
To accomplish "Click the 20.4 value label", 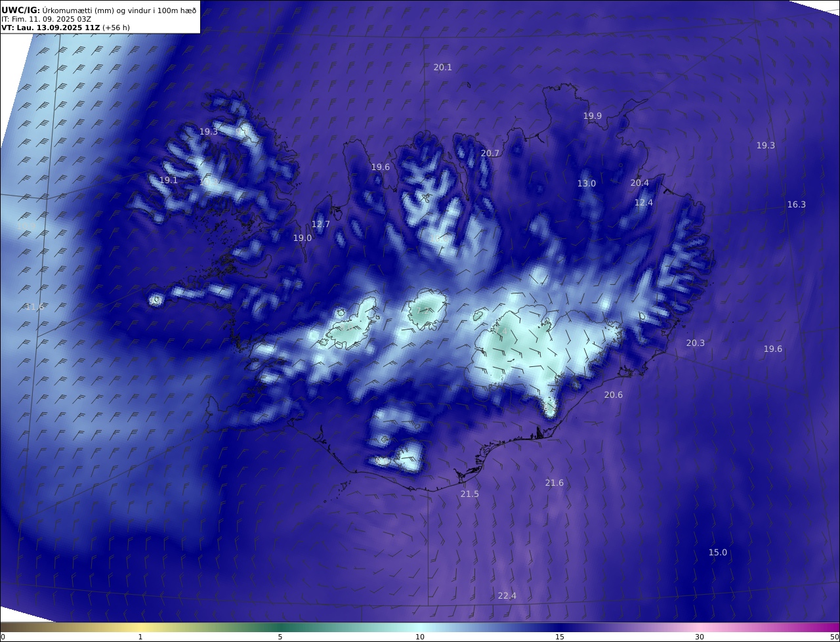I will click(x=640, y=183).
